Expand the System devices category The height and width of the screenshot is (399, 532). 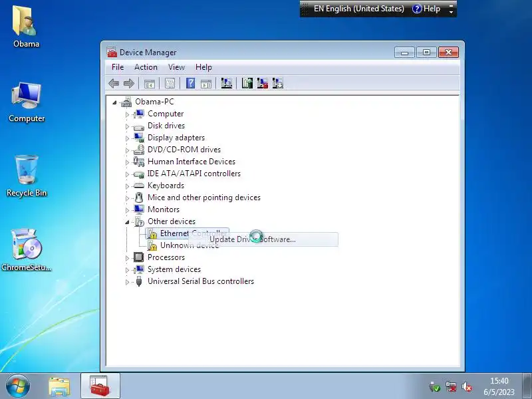(x=127, y=270)
